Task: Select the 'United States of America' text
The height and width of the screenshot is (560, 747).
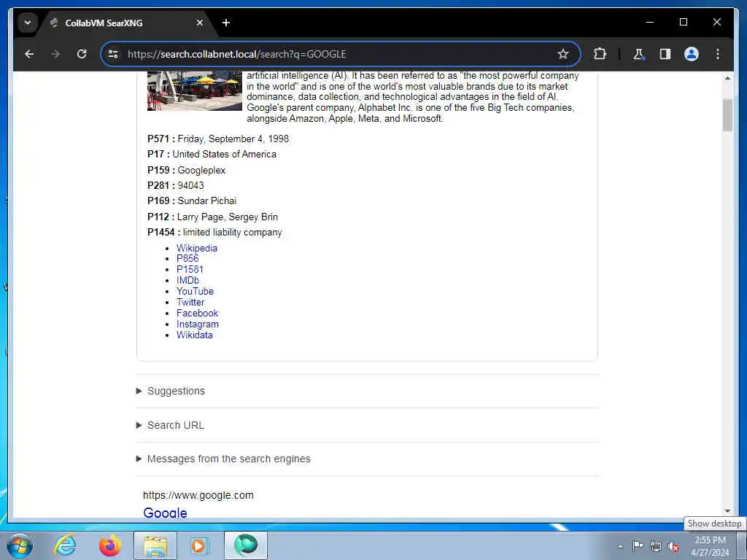Action: point(225,155)
